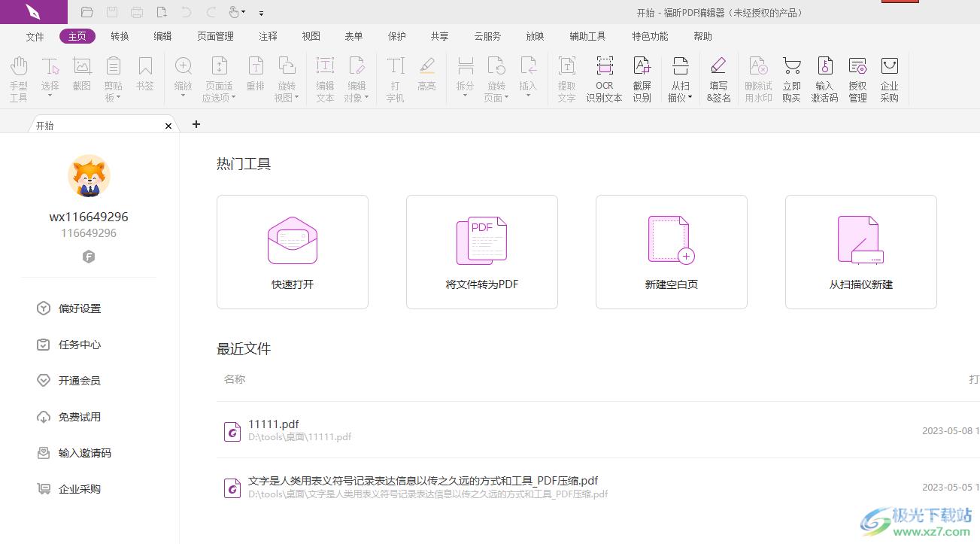Click the 输入激活码 activation code icon
Screen dimensions: 980x544
[x=825, y=78]
